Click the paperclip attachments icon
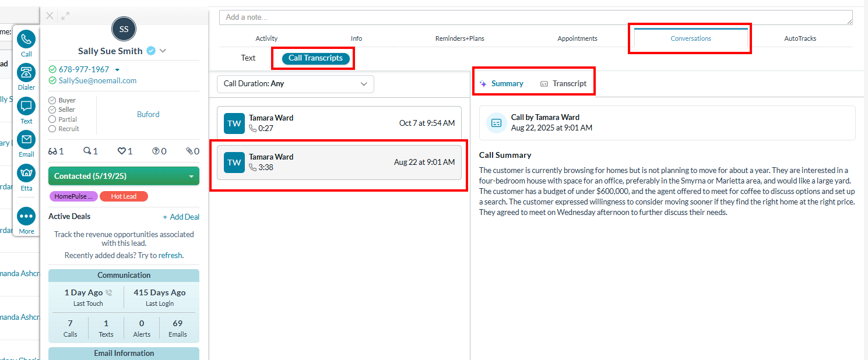This screenshot has height=360, width=868. 189,151
